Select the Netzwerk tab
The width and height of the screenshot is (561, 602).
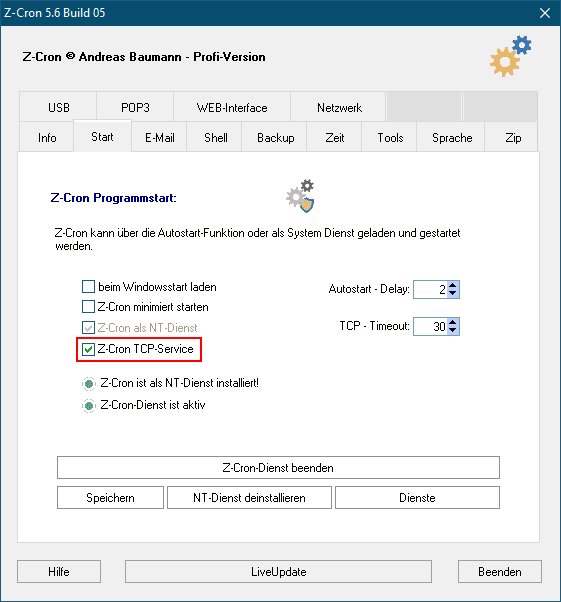pos(339,107)
